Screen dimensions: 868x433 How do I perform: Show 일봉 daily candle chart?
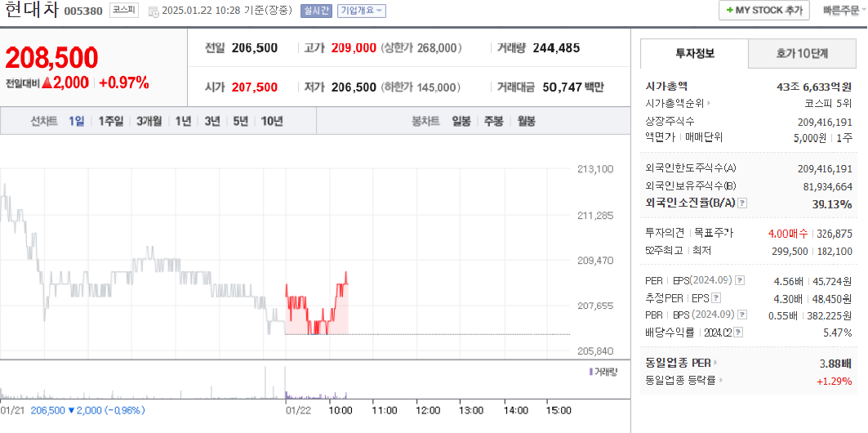click(x=461, y=121)
